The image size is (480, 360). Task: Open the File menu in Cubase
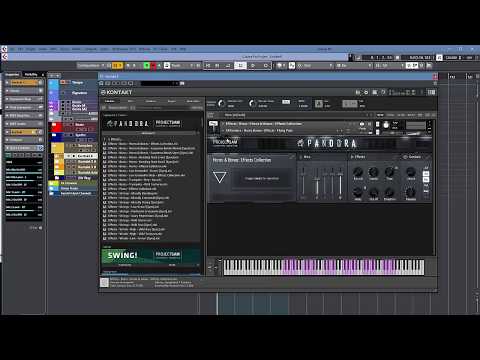click(x=12, y=49)
